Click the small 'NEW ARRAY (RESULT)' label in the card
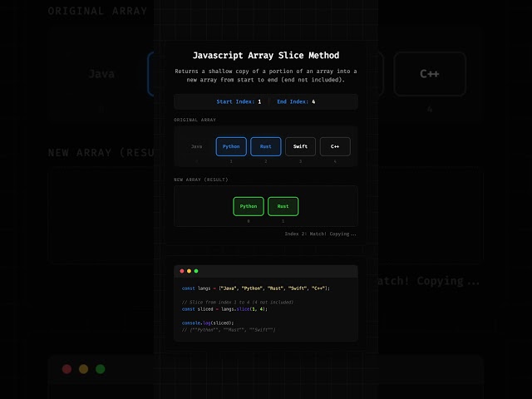 coord(201,180)
